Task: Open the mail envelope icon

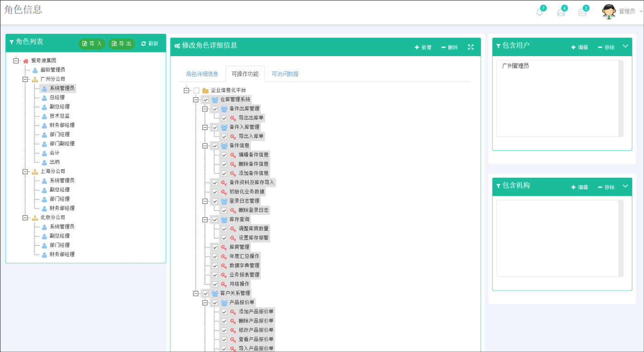Action: coord(561,12)
